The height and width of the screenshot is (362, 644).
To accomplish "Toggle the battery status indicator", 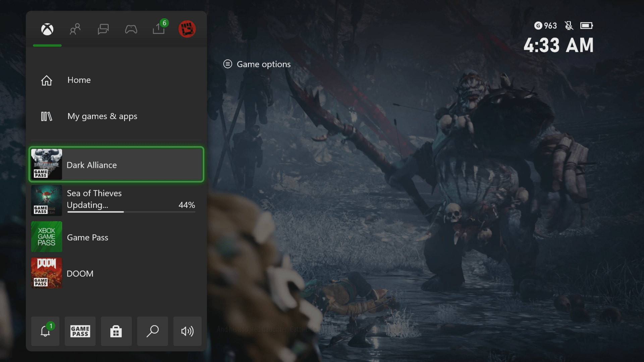I will [x=587, y=25].
